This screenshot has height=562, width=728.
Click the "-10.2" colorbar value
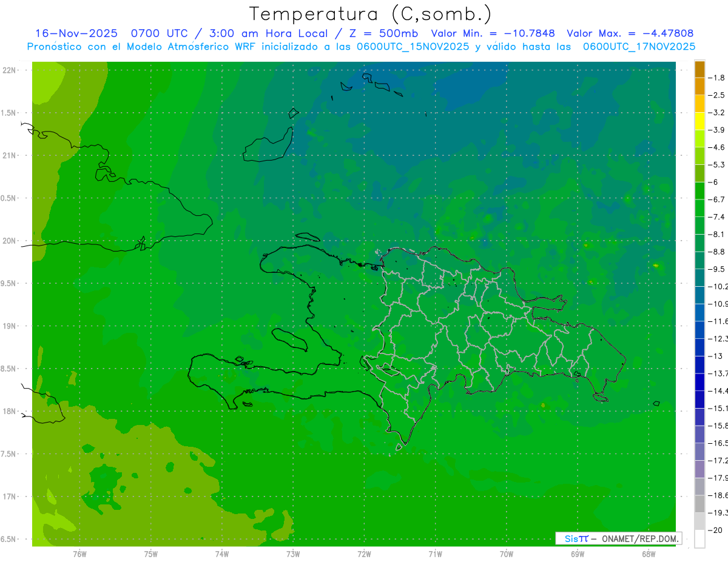(718, 286)
